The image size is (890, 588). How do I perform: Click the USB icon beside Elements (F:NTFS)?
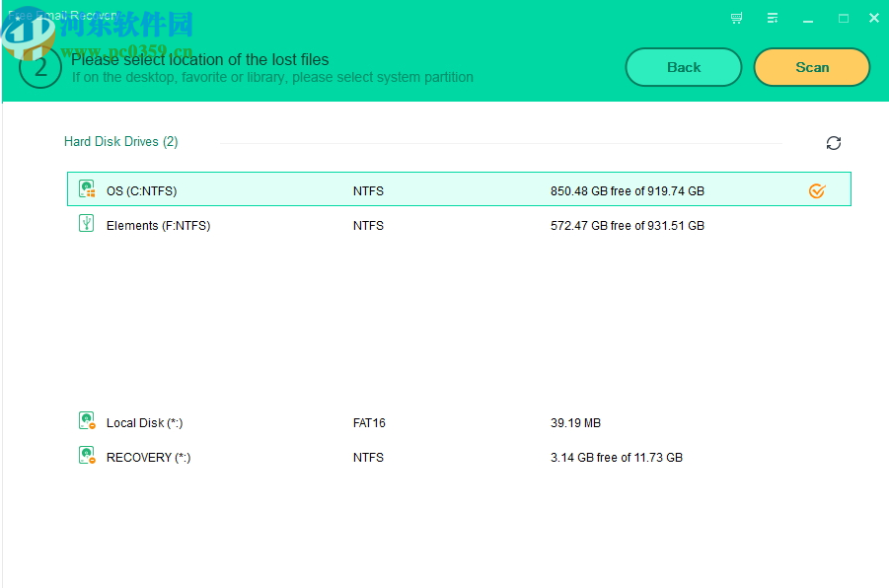pos(86,223)
